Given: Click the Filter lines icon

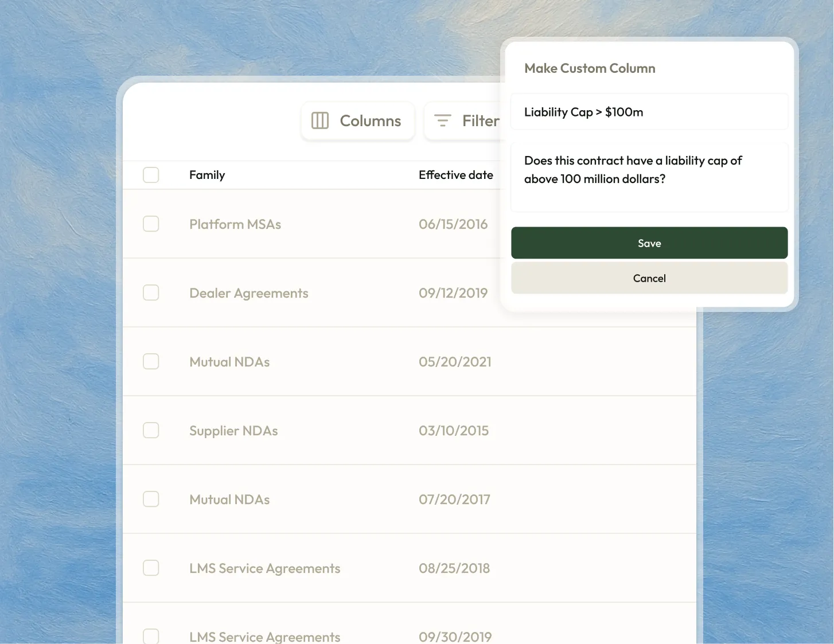Looking at the screenshot, I should pyautogui.click(x=442, y=120).
